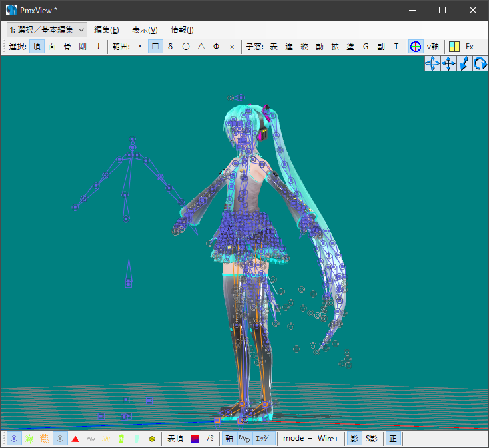Screen dimensions: 489x448
Task: Select the point range mode dot
Action: click(140, 47)
